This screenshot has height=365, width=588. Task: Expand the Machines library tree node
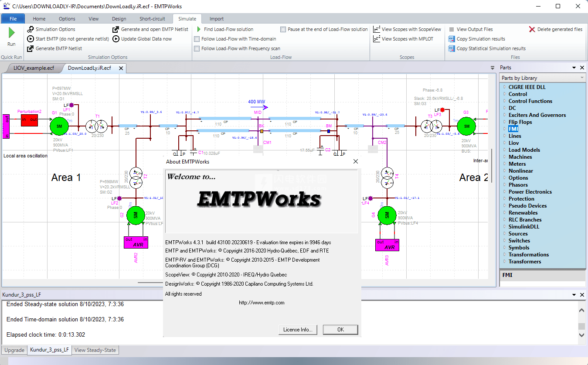click(505, 157)
